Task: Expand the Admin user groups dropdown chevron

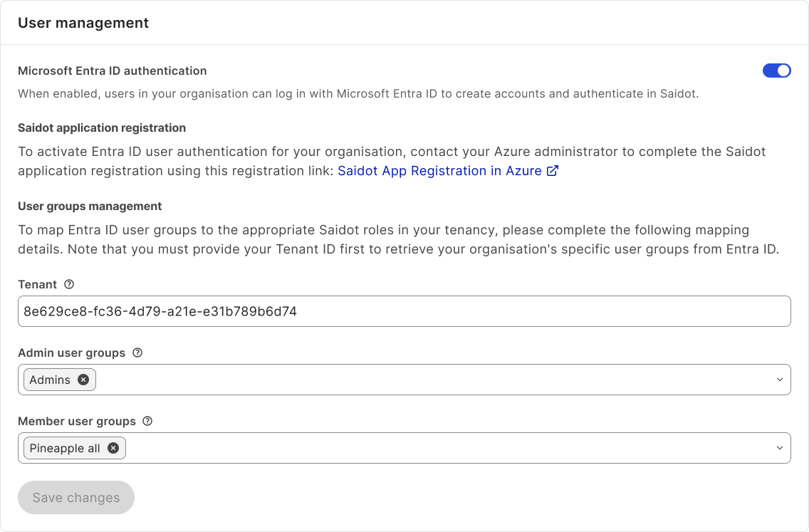Action: click(x=779, y=380)
